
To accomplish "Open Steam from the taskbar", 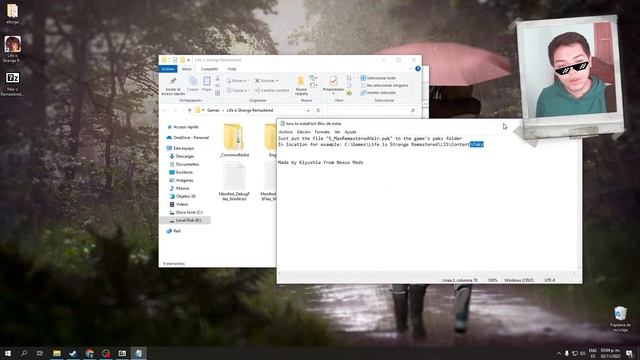I will 73,353.
